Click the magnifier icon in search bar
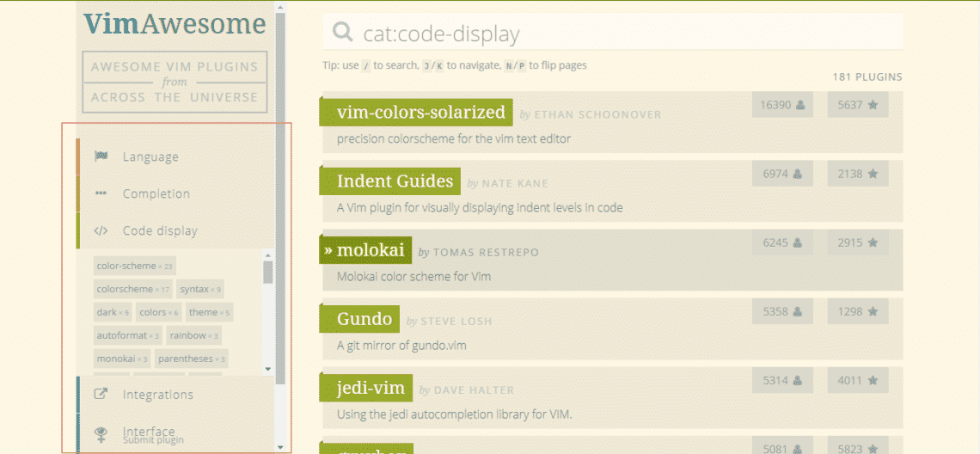This screenshot has width=980, height=454. [x=343, y=32]
